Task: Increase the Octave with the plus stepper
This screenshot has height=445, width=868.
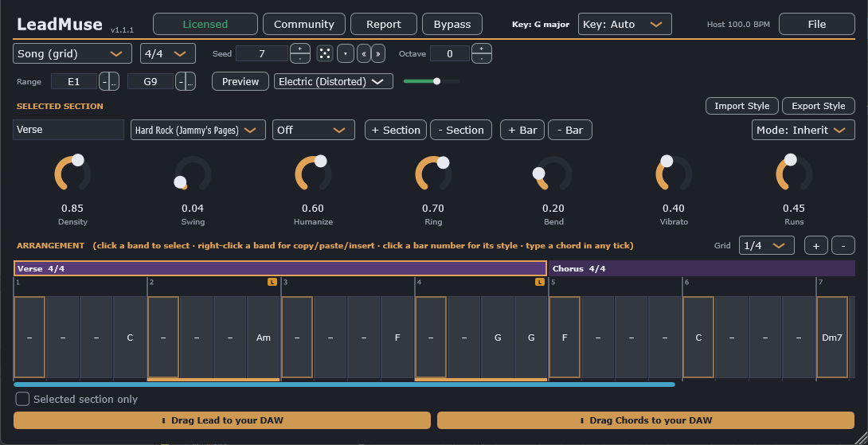Action: click(x=482, y=49)
